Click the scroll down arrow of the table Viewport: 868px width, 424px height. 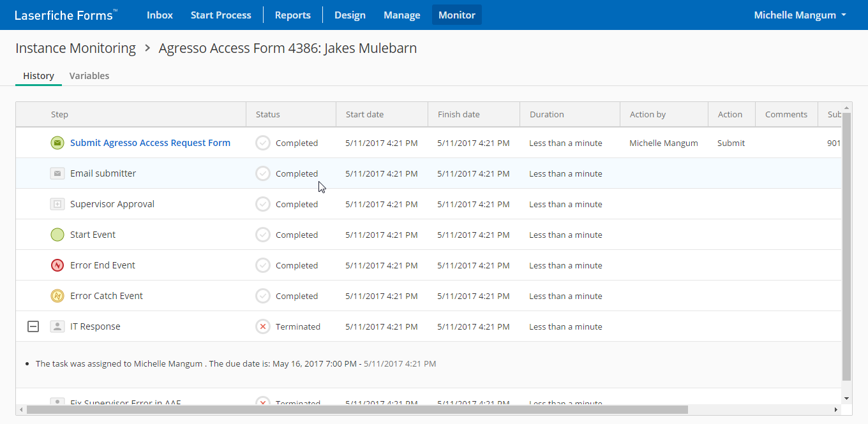click(x=847, y=398)
